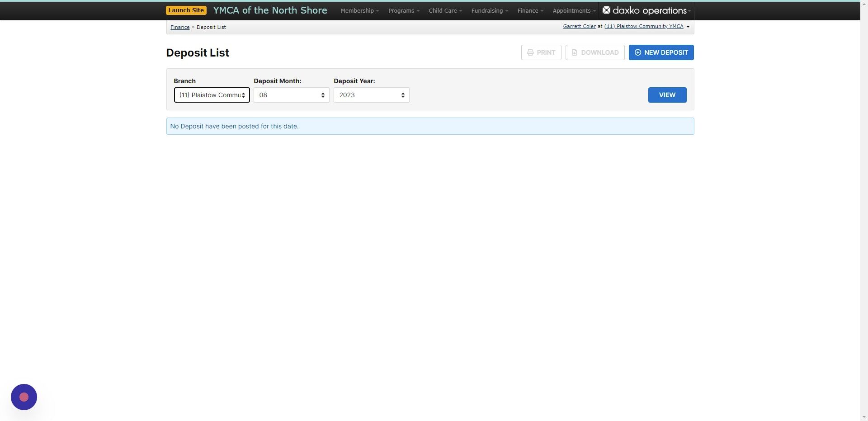
Task: Open the Programs menu
Action: tap(404, 11)
